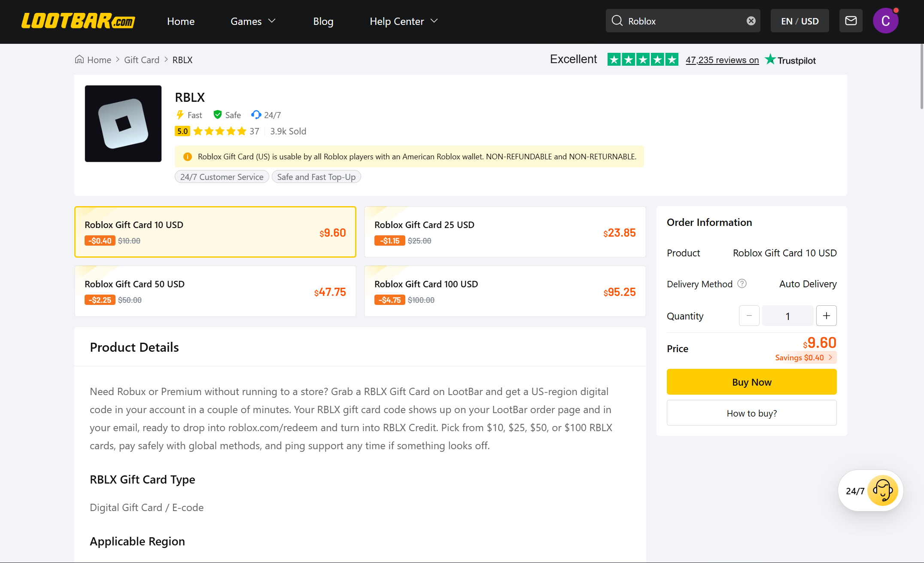
Task: Clear the Roblox search text
Action: pyautogui.click(x=751, y=21)
